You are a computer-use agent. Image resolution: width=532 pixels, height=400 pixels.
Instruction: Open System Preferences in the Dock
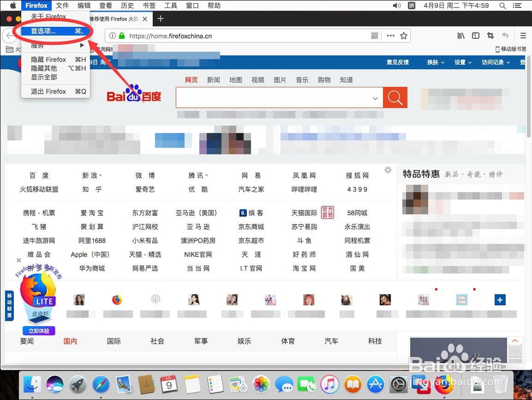point(398,385)
